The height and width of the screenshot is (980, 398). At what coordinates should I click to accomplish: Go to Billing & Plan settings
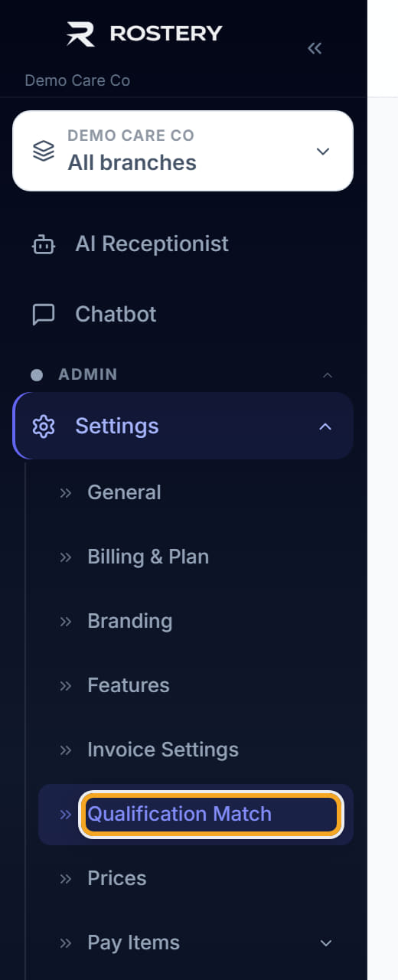point(148,557)
